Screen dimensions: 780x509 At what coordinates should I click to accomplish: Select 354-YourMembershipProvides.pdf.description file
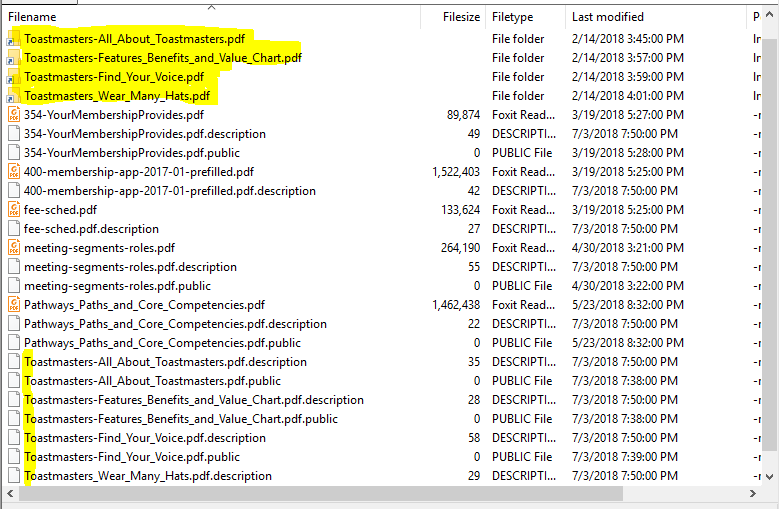click(x=144, y=134)
